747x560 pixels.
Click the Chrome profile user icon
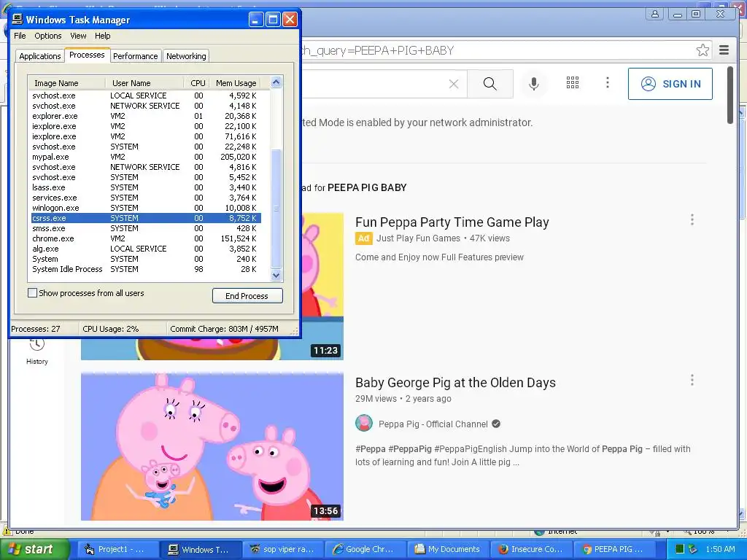655,15
